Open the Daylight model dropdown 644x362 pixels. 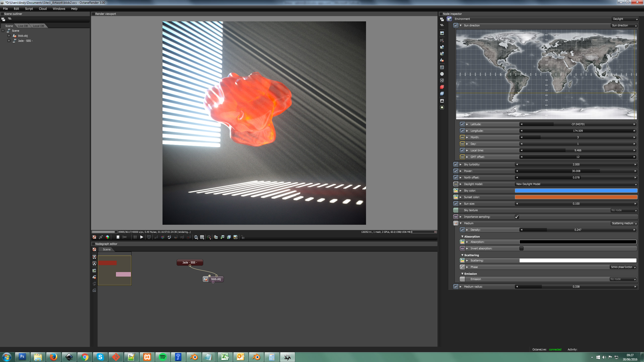(x=576, y=184)
